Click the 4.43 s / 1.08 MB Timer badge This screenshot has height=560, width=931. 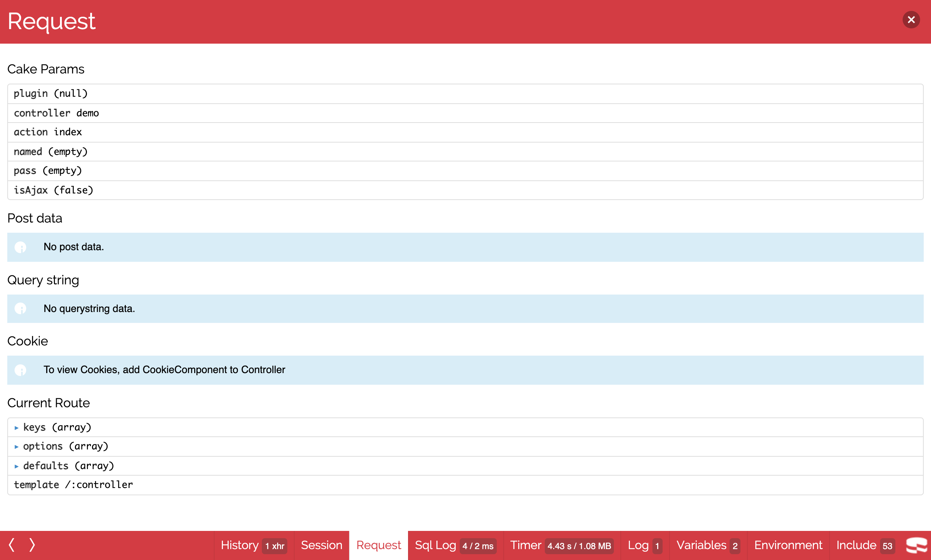click(x=579, y=546)
